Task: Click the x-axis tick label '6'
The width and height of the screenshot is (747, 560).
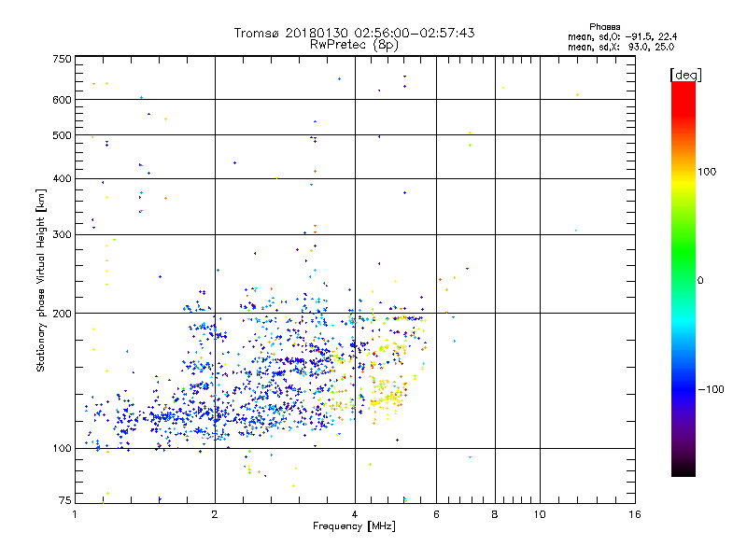Action: (x=436, y=514)
